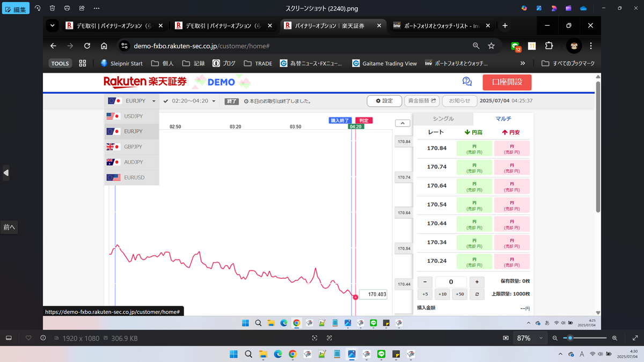Open TOOLS bookmark button
The image size is (644, 362).
tap(60, 63)
